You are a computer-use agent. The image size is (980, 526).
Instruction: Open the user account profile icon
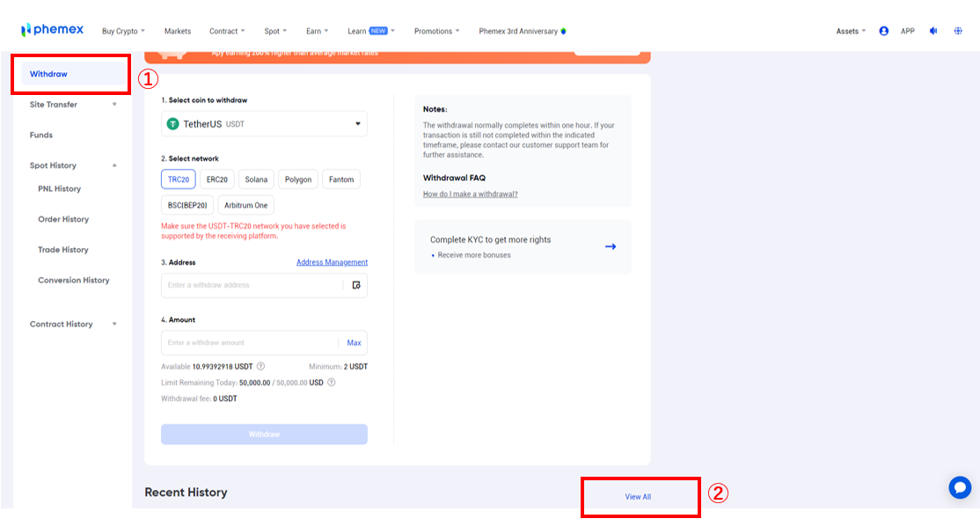884,31
